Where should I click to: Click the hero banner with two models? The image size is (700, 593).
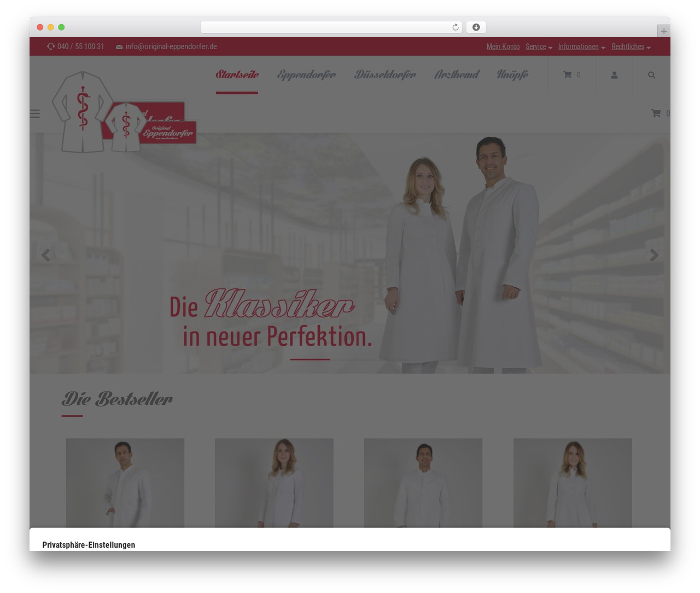pos(350,253)
